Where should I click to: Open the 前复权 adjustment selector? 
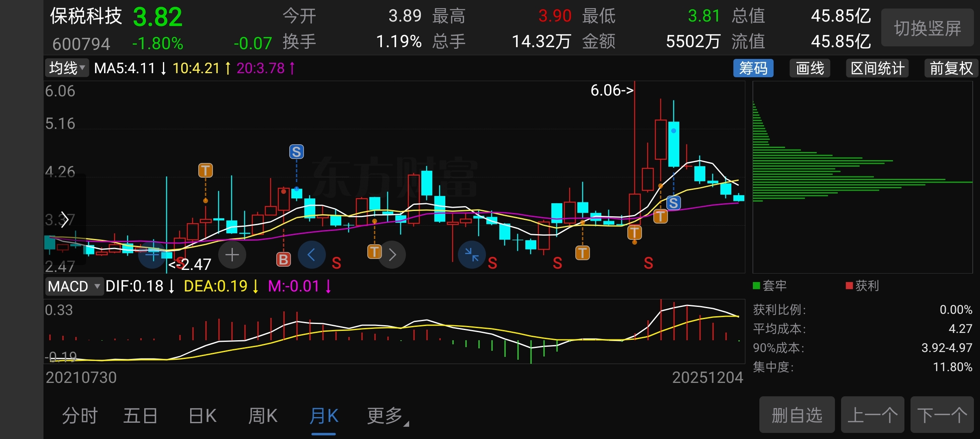[951, 68]
